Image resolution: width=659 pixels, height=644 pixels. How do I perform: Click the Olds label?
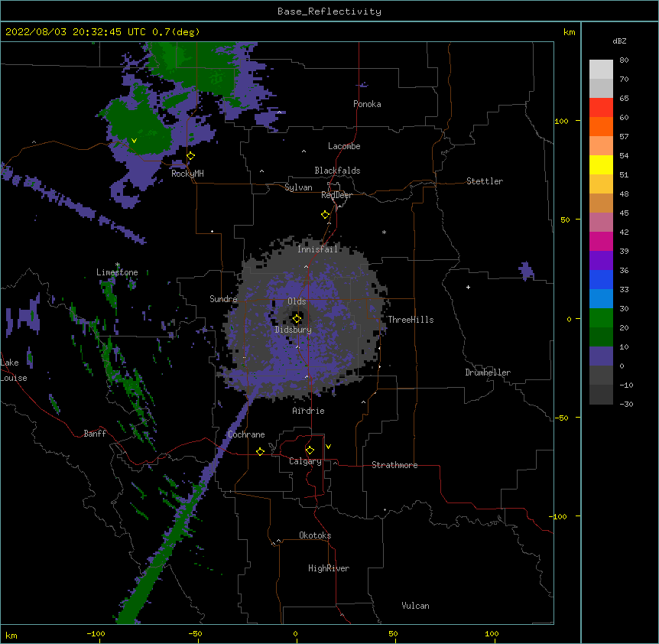(297, 301)
